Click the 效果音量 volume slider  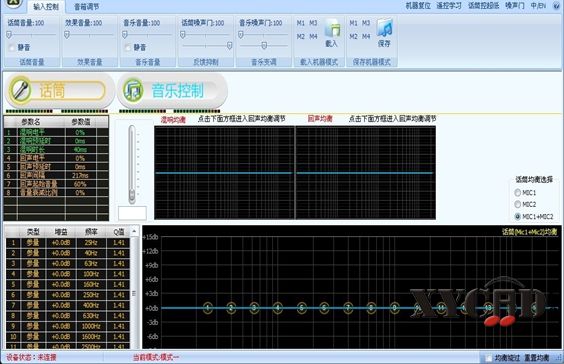coord(89,35)
